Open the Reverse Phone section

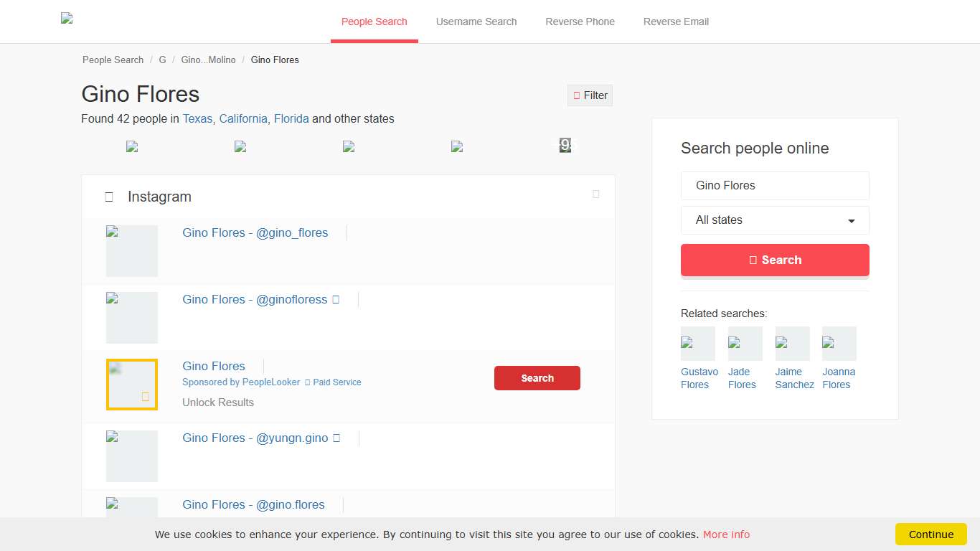(x=580, y=22)
